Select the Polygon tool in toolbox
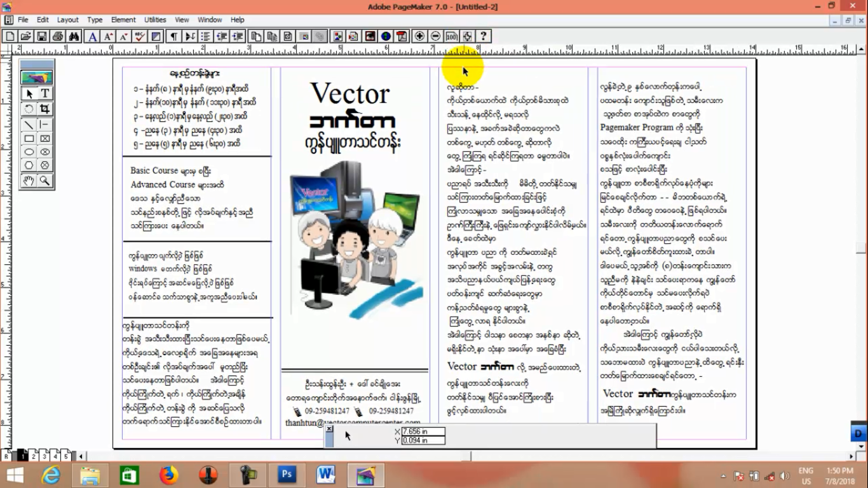 click(29, 165)
